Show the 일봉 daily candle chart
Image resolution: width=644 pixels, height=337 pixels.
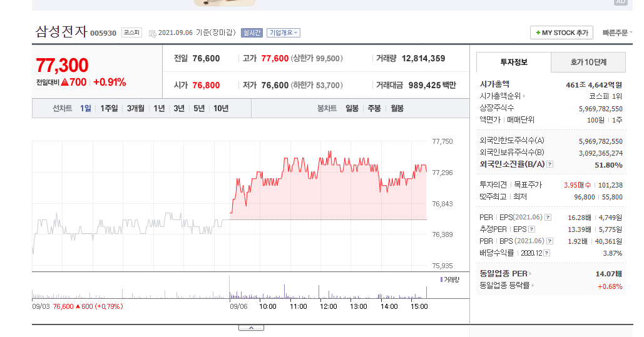(x=352, y=108)
